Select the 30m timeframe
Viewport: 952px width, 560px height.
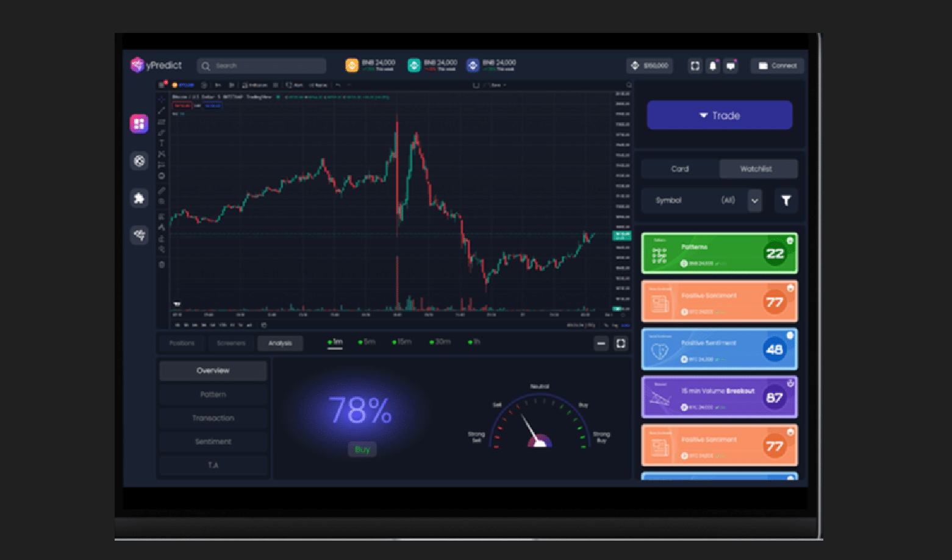click(x=440, y=342)
